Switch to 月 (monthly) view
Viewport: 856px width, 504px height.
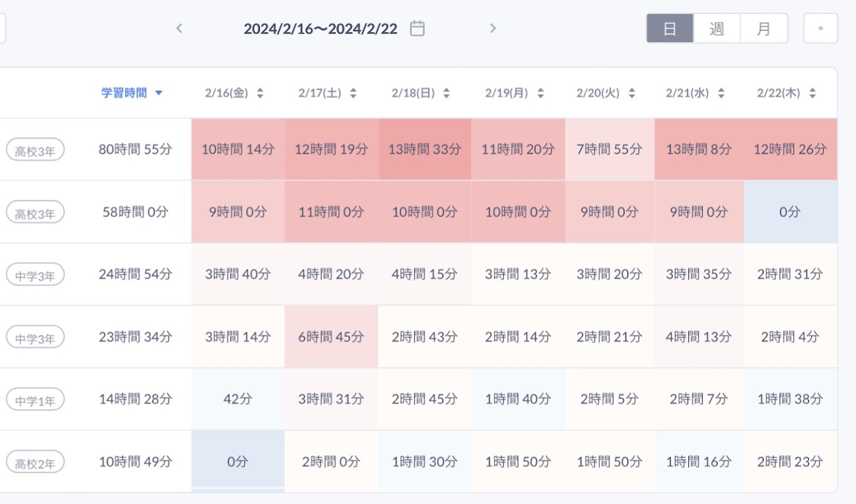pos(764,28)
